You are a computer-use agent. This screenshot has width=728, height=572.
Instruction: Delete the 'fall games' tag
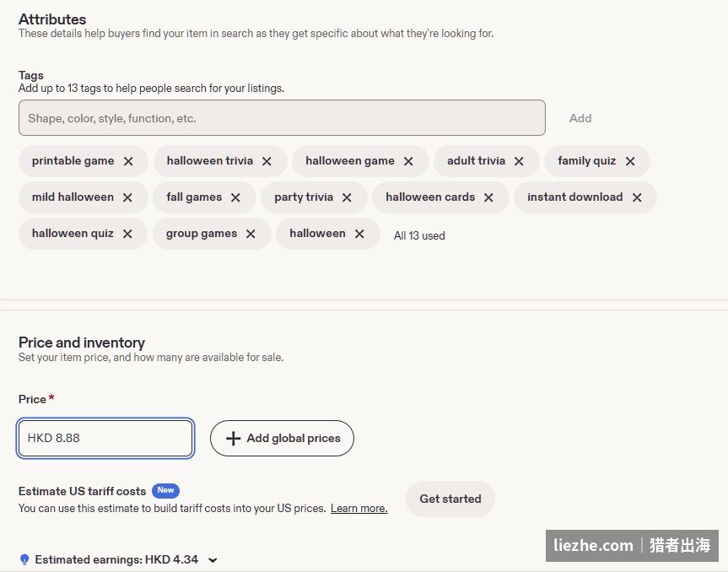coord(235,197)
